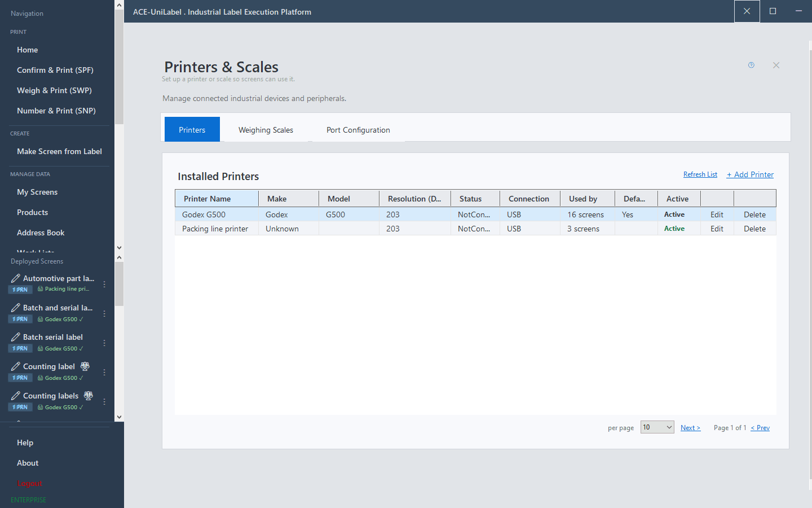Open Number & Print (SNP)
The width and height of the screenshot is (812, 508).
(56, 111)
